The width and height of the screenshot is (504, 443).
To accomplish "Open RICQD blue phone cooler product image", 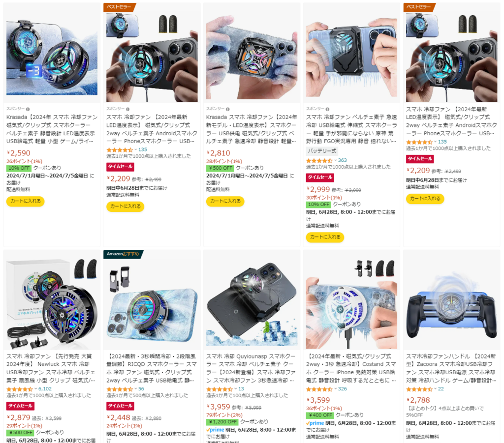I will (152, 301).
